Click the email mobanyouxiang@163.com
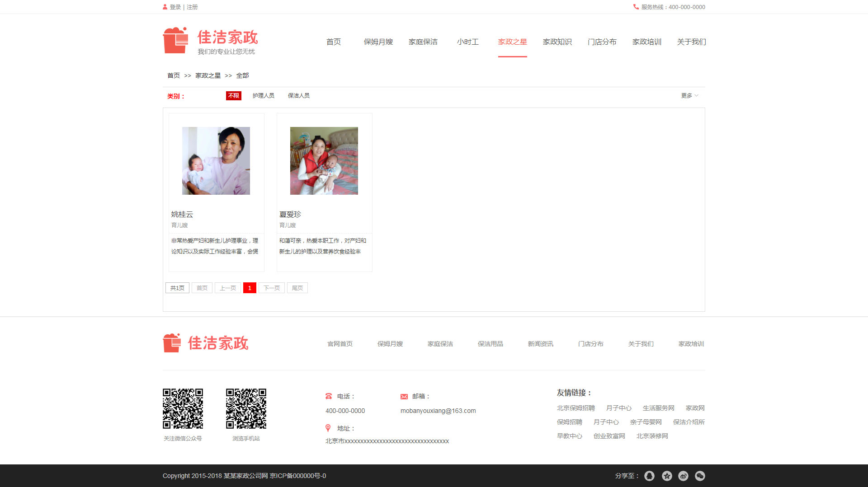Screen dimensions: 868x487 point(438,411)
